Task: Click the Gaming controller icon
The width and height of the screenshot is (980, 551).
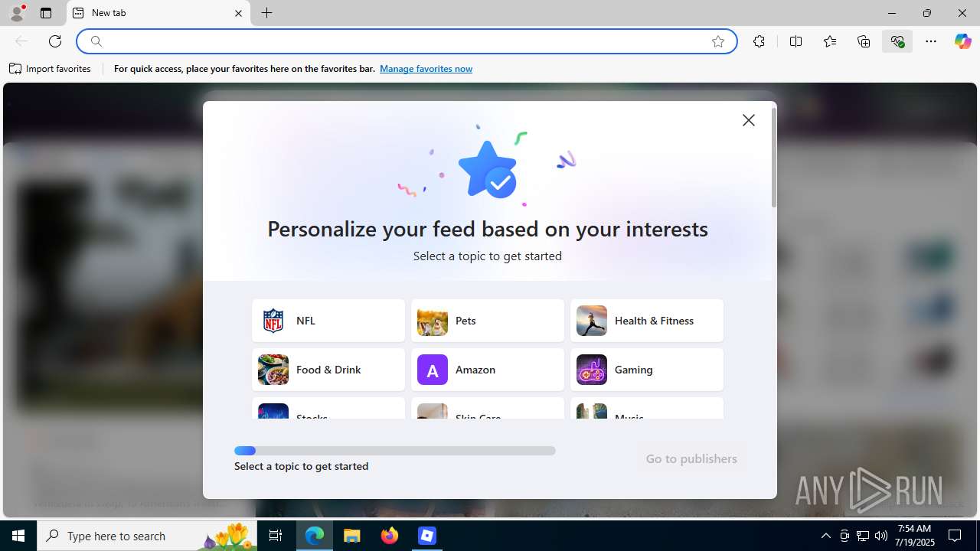Action: 592,370
